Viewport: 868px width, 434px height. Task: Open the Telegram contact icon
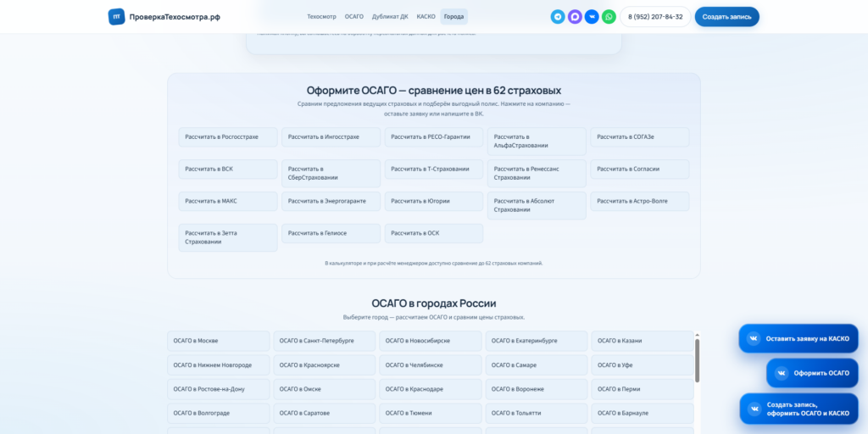pos(558,17)
